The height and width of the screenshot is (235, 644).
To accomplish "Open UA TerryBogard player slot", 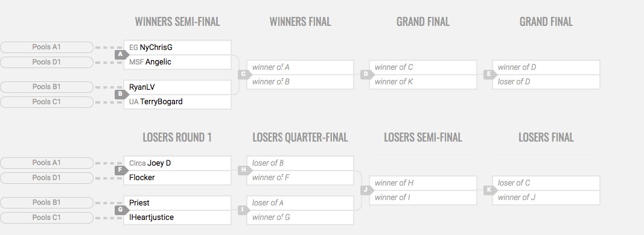I will [177, 102].
